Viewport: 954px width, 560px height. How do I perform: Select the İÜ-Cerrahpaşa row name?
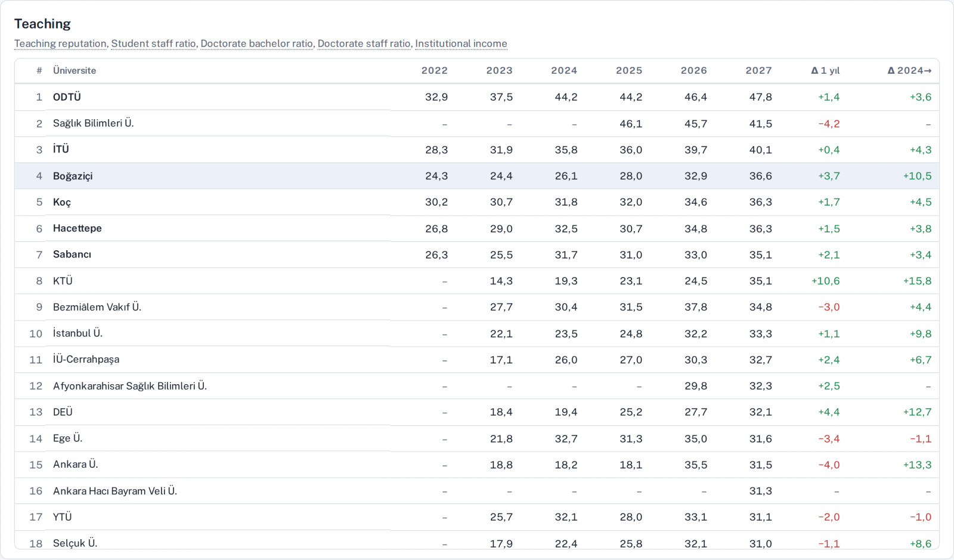point(86,359)
